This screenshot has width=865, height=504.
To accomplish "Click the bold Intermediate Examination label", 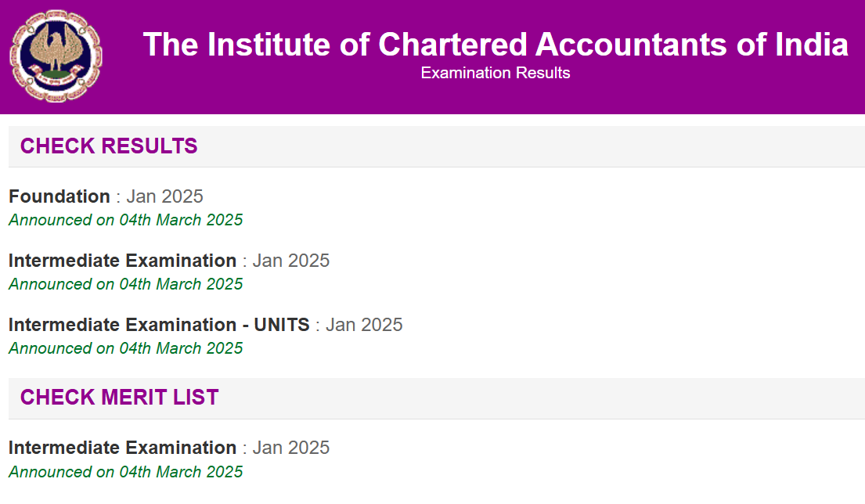I will pyautogui.click(x=122, y=261).
